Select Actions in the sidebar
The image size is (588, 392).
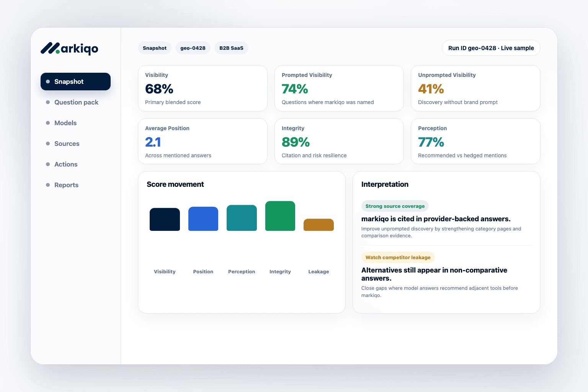pyautogui.click(x=75, y=164)
